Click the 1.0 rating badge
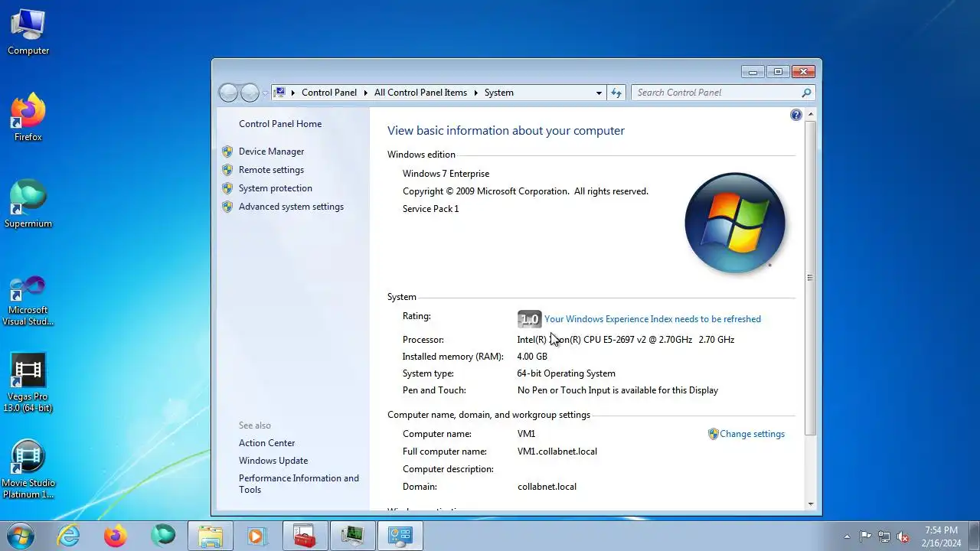Image resolution: width=980 pixels, height=551 pixels. click(529, 319)
